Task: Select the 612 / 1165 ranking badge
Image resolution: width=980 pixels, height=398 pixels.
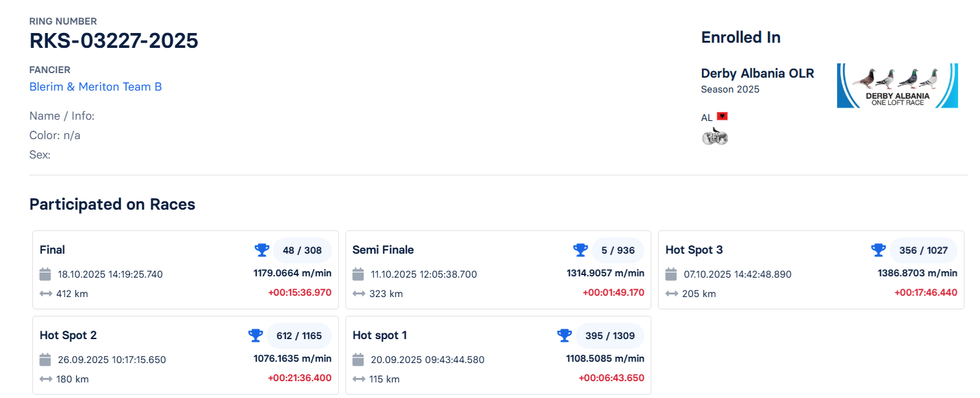Action: click(299, 336)
